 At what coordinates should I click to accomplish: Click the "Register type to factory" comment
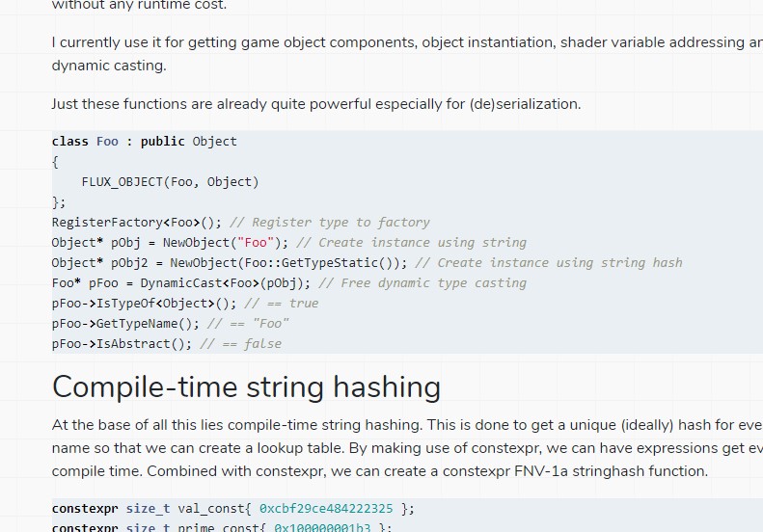[x=330, y=223]
